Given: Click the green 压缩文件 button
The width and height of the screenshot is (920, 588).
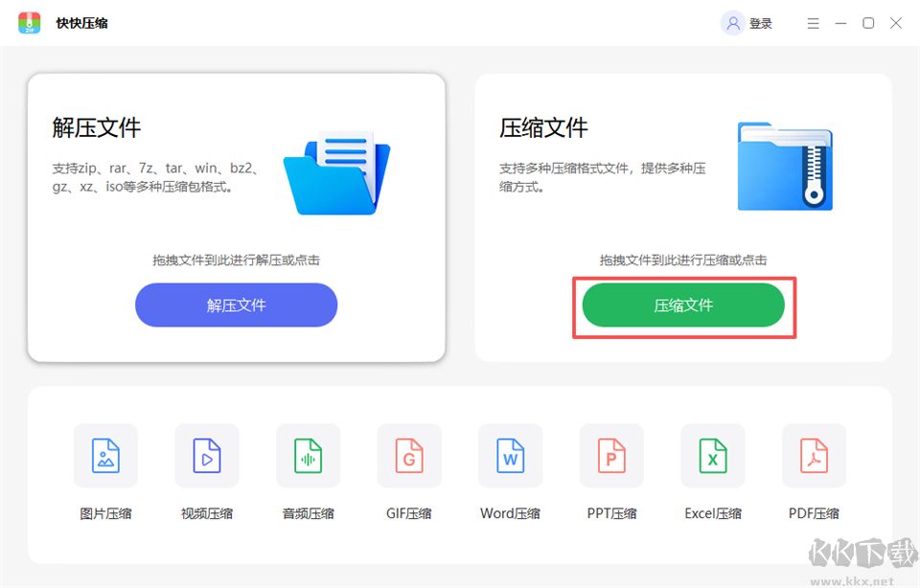Looking at the screenshot, I should pos(683,305).
